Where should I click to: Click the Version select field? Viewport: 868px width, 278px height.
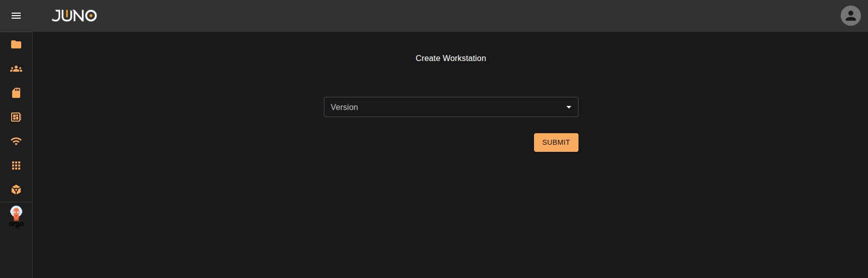[x=451, y=107]
